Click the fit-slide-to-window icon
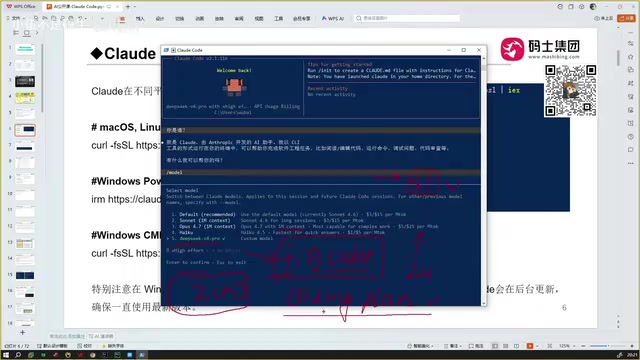The width and height of the screenshot is (640, 360). click(x=550, y=346)
